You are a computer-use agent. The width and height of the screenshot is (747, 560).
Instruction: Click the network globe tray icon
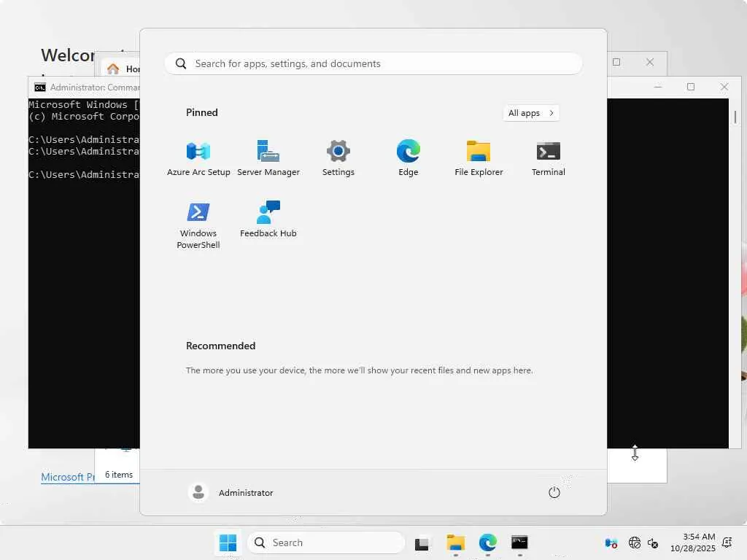click(x=634, y=542)
